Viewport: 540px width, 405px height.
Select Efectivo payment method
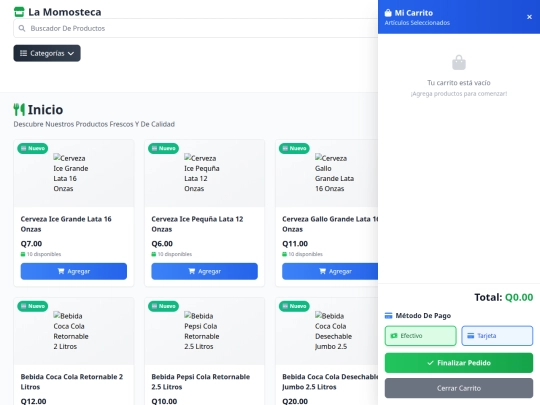point(420,336)
